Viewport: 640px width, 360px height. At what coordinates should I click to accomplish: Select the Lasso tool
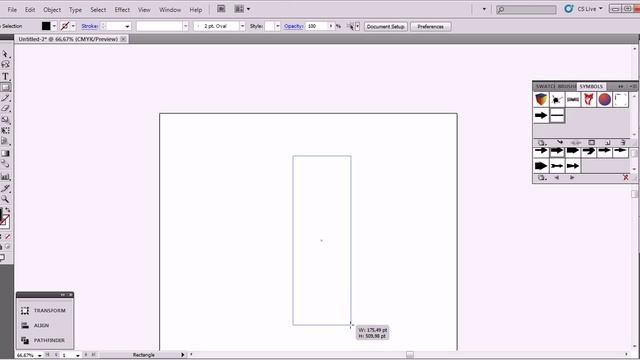click(5, 64)
